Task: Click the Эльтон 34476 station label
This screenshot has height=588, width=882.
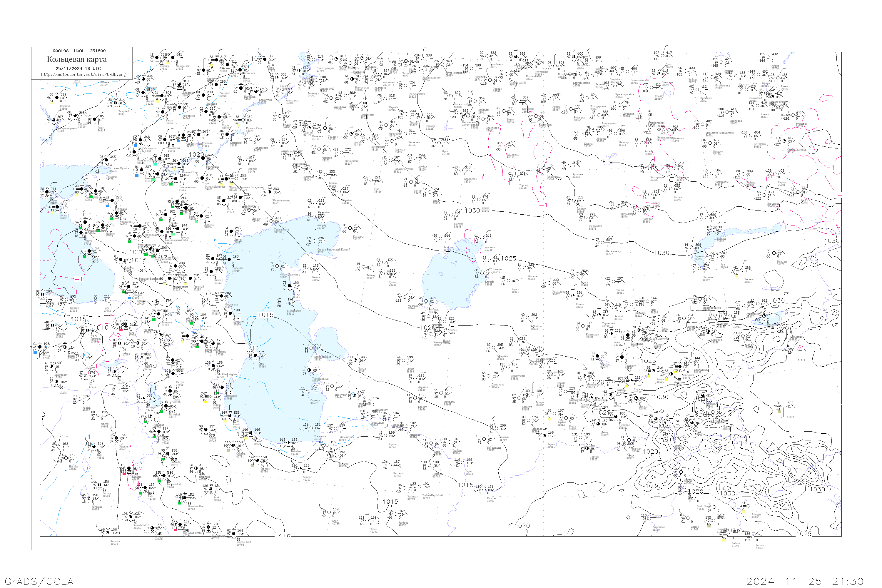Action: tap(252, 170)
